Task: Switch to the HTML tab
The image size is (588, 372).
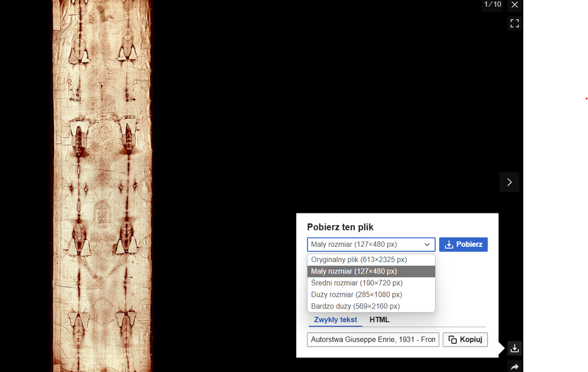Action: [x=379, y=320]
